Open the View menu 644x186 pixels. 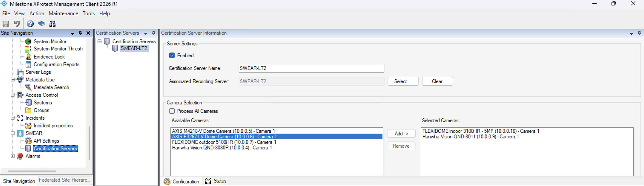(x=19, y=13)
